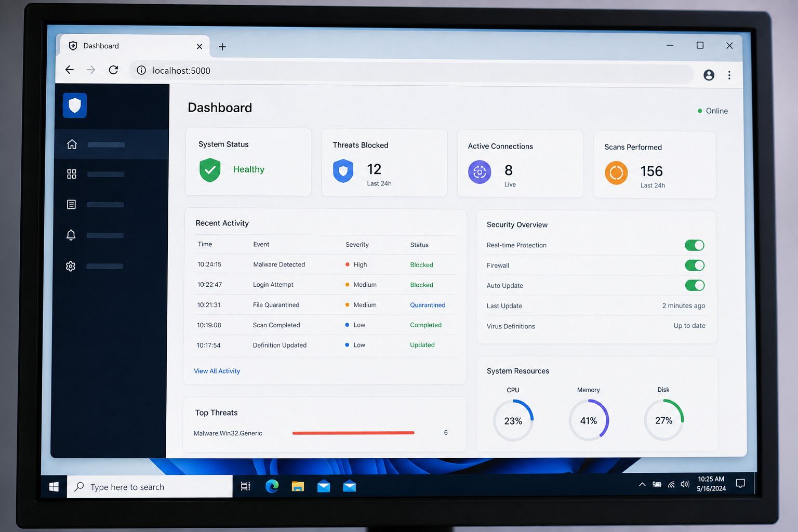Viewport: 798px width, 532px height.
Task: Open browser three-dot menu
Action: 729,75
